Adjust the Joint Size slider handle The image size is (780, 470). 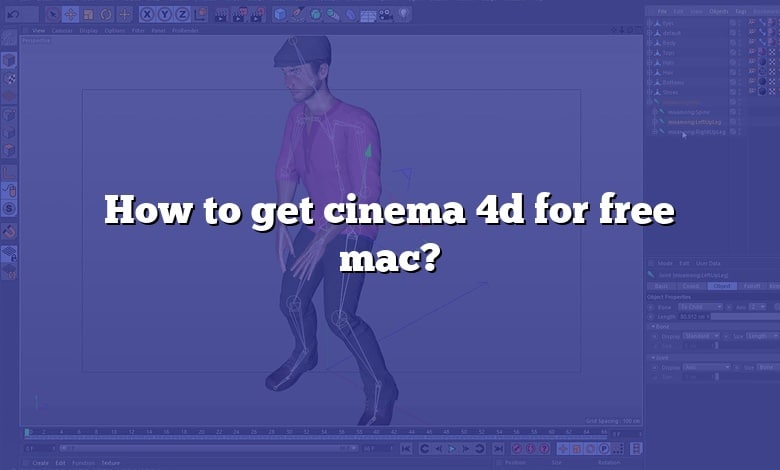click(717, 377)
